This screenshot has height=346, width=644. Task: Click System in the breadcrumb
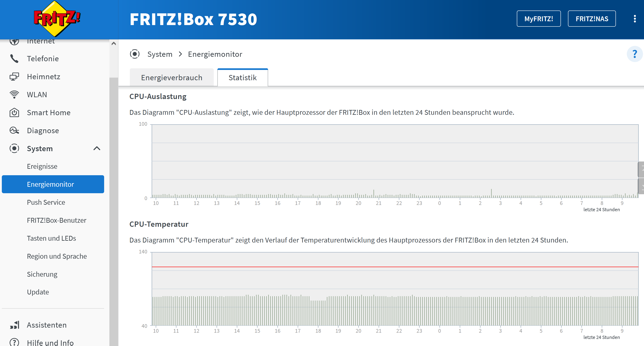[x=160, y=54]
